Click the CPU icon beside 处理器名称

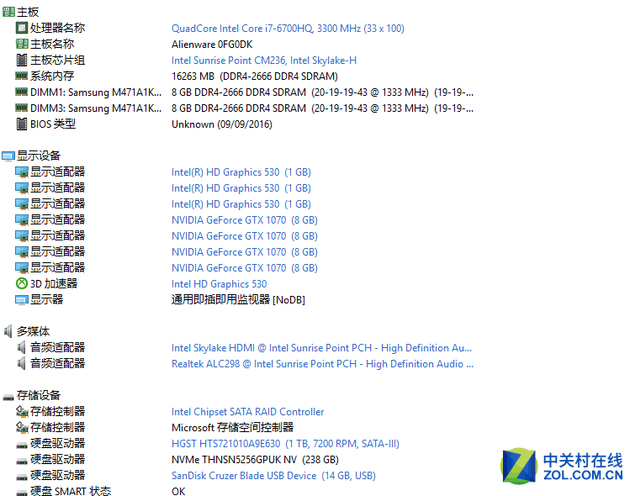tap(22, 28)
